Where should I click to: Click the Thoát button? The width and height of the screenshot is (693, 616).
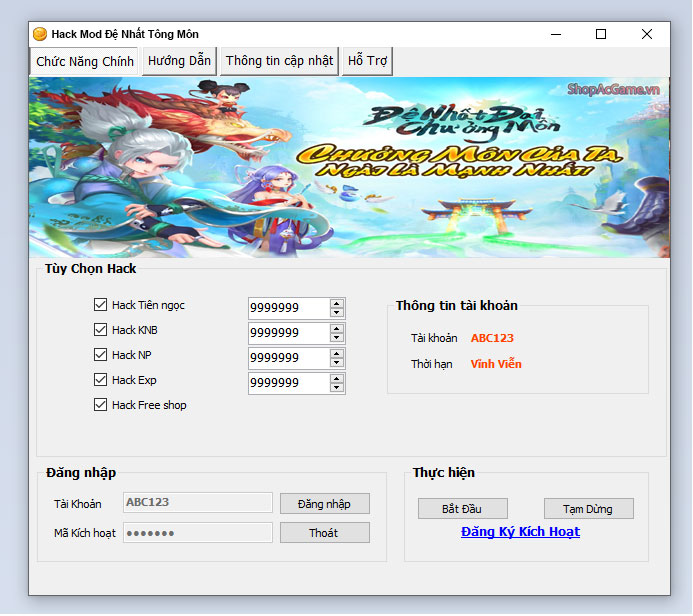click(325, 533)
